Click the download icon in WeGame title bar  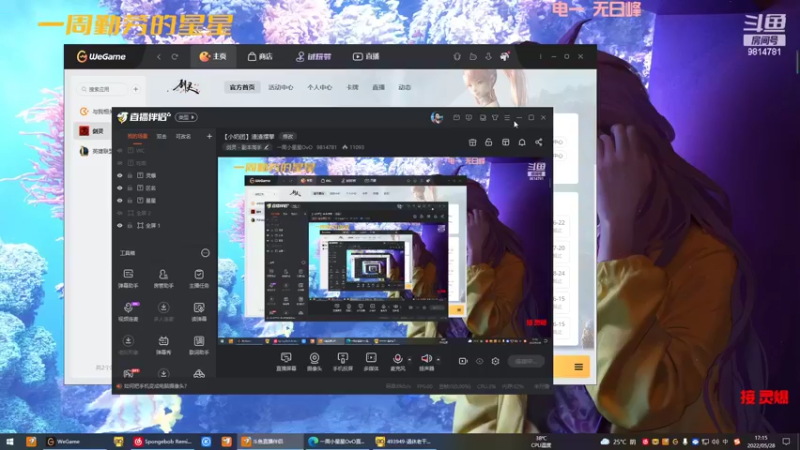pyautogui.click(x=489, y=57)
